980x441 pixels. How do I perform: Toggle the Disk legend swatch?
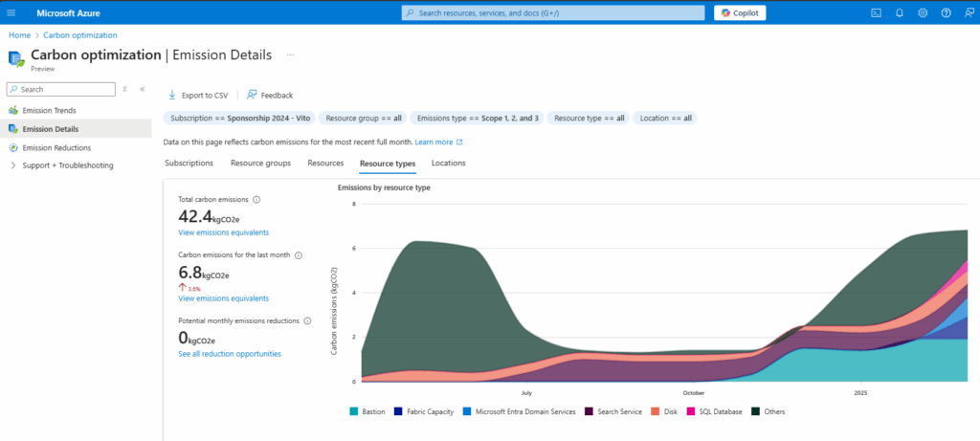[x=655, y=411]
